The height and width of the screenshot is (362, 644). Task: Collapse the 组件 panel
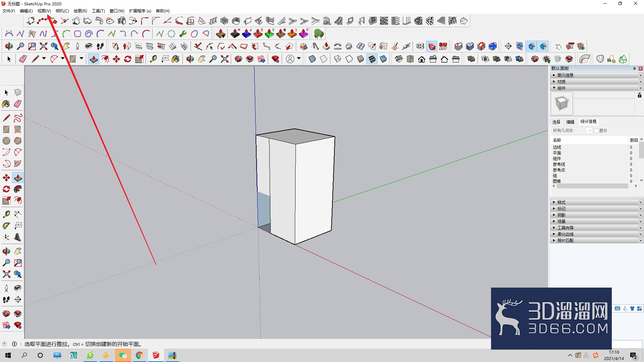[x=595, y=88]
